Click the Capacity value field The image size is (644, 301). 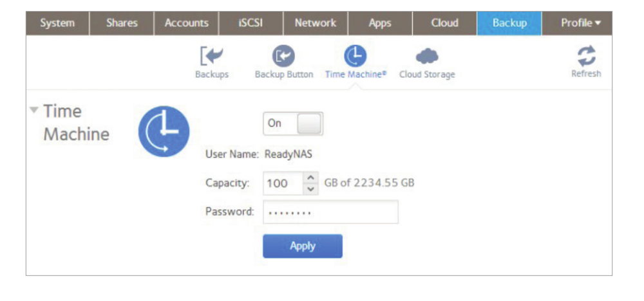coord(282,183)
